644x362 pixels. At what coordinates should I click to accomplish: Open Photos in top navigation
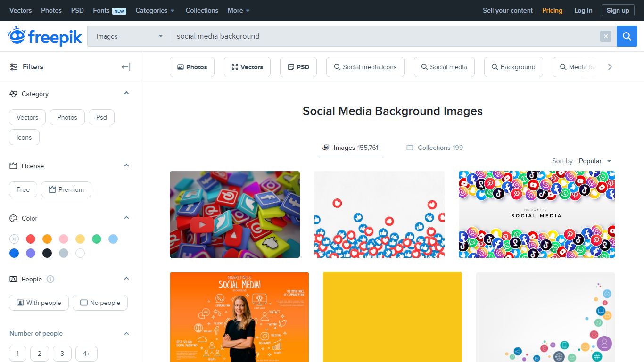(51, 10)
